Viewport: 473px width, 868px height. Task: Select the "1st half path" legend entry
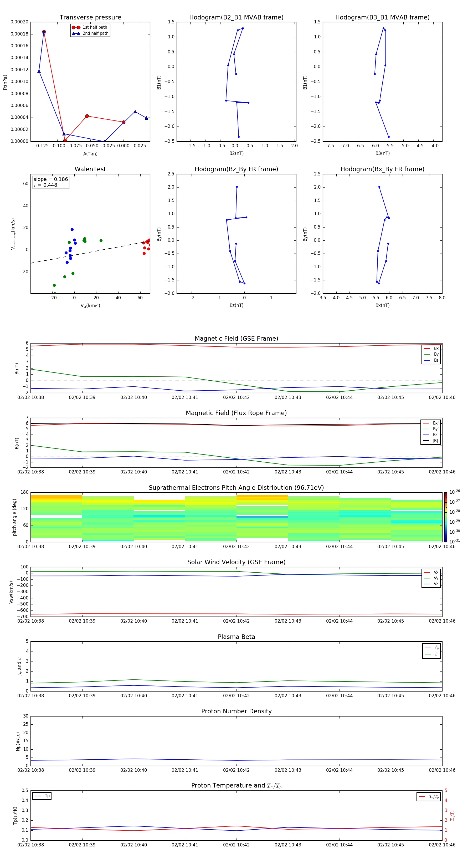pos(90,27)
